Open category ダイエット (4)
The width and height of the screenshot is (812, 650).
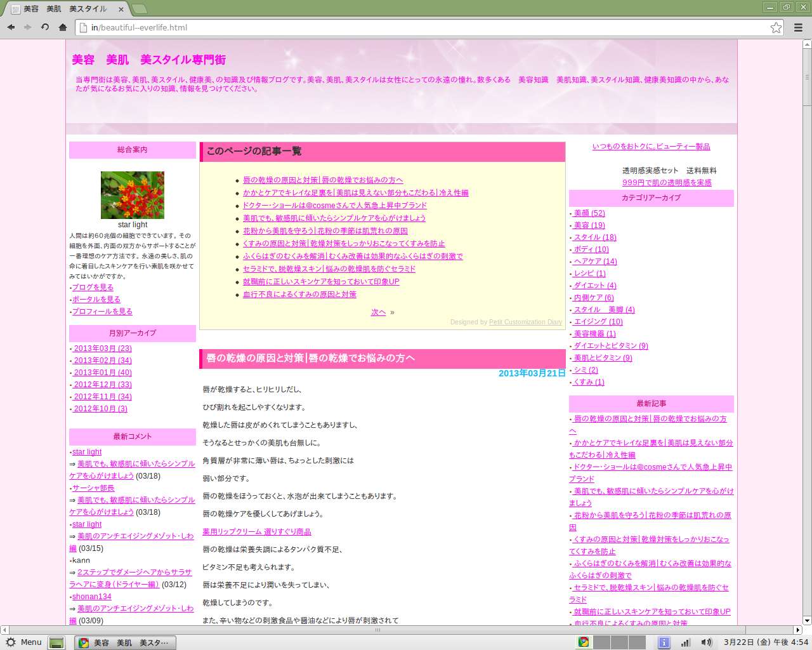pyautogui.click(x=595, y=286)
